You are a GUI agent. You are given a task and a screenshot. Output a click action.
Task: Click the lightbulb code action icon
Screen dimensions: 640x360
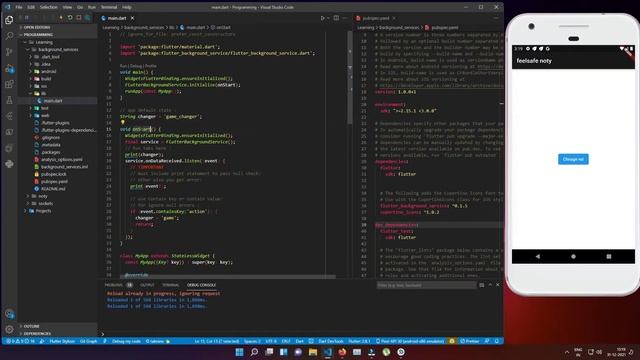tap(122, 122)
